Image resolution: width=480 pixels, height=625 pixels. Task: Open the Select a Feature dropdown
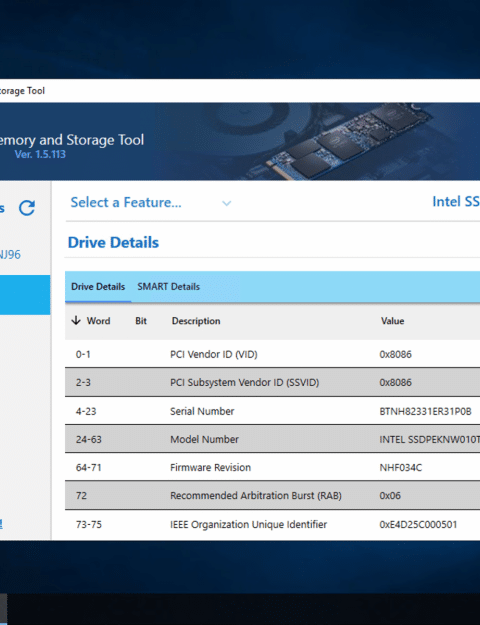tap(150, 202)
